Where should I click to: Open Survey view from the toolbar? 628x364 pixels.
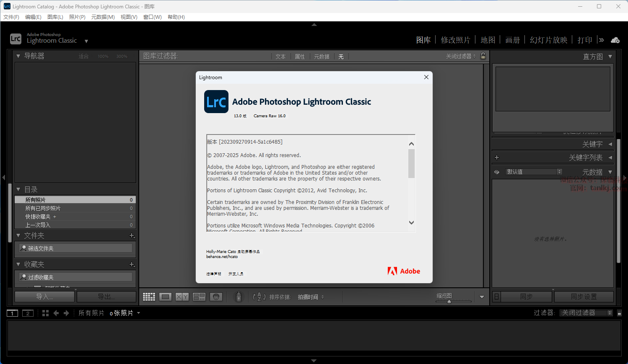point(199,297)
